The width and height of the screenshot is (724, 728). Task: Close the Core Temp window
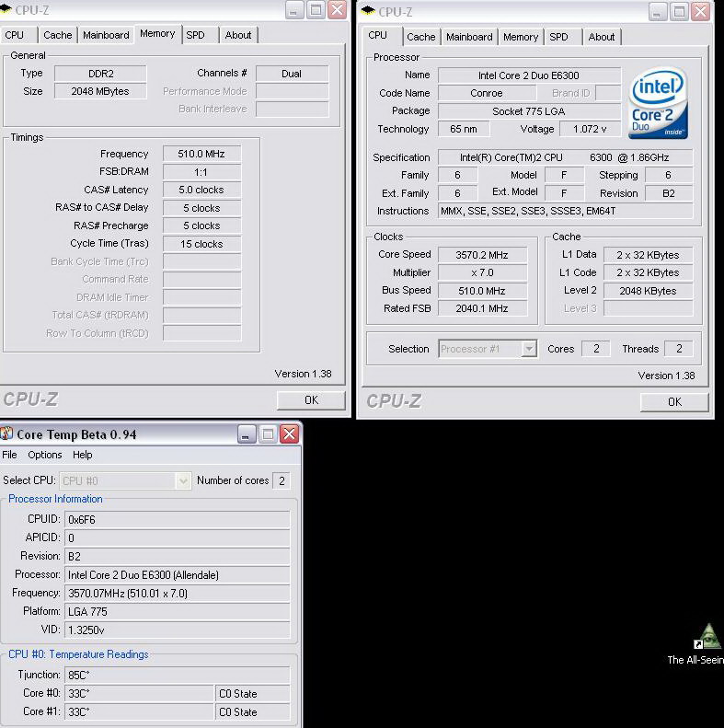[x=289, y=434]
